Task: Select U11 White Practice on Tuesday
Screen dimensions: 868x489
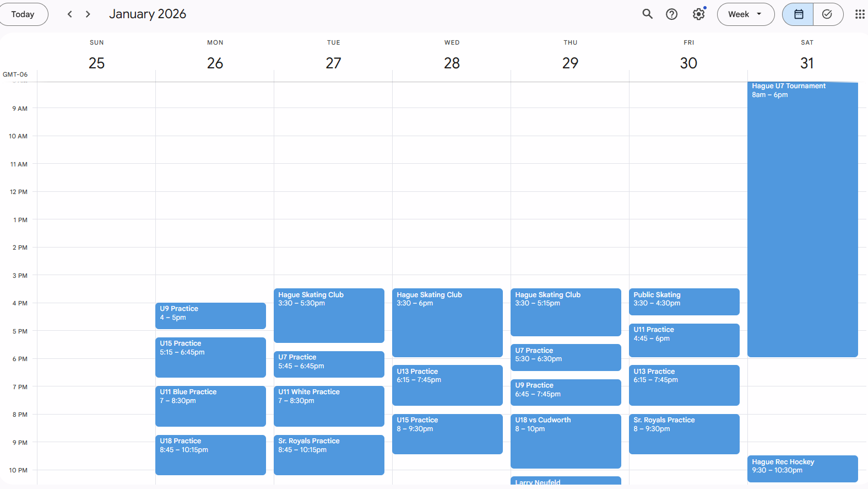Action: click(x=329, y=406)
